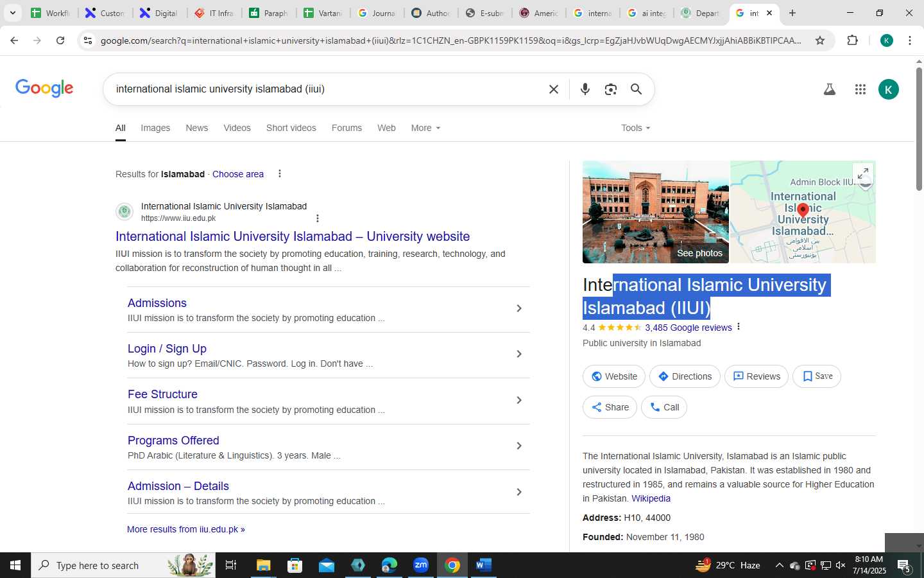Open Search Labs flask icon
Screen dimensions: 924x578
point(830,89)
